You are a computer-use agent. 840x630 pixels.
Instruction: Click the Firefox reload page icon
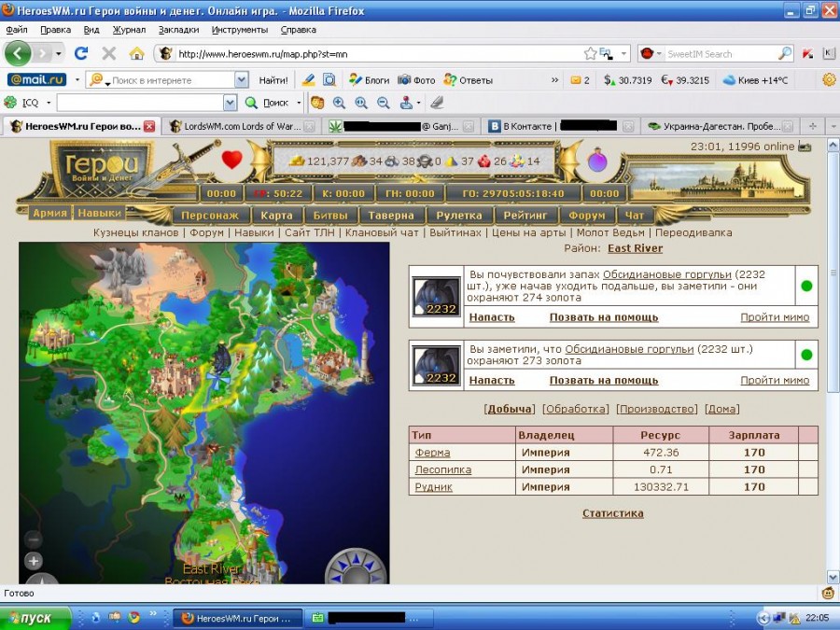81,53
